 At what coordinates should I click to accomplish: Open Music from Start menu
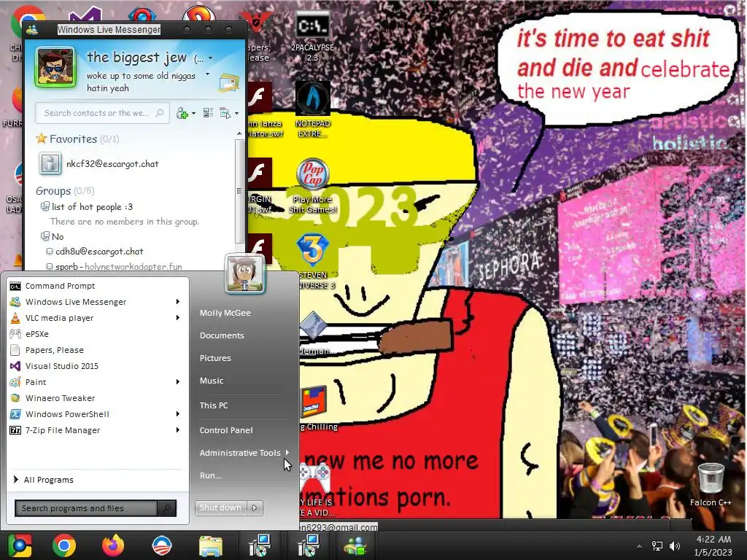211,381
